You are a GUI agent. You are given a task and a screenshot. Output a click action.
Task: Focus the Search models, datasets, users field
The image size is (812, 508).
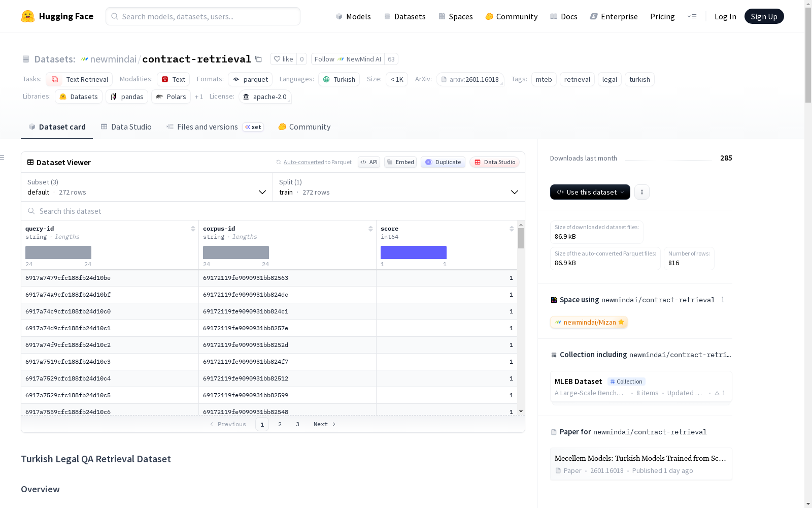coord(203,16)
